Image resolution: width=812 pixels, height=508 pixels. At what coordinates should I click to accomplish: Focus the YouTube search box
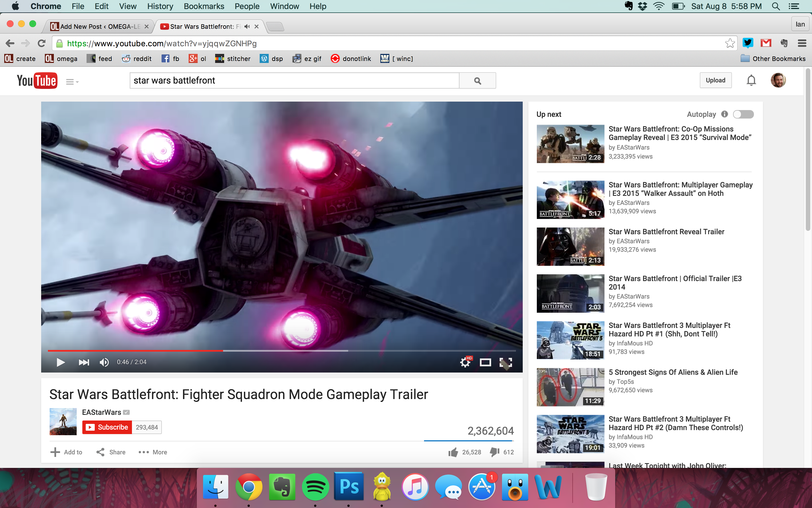coord(294,81)
